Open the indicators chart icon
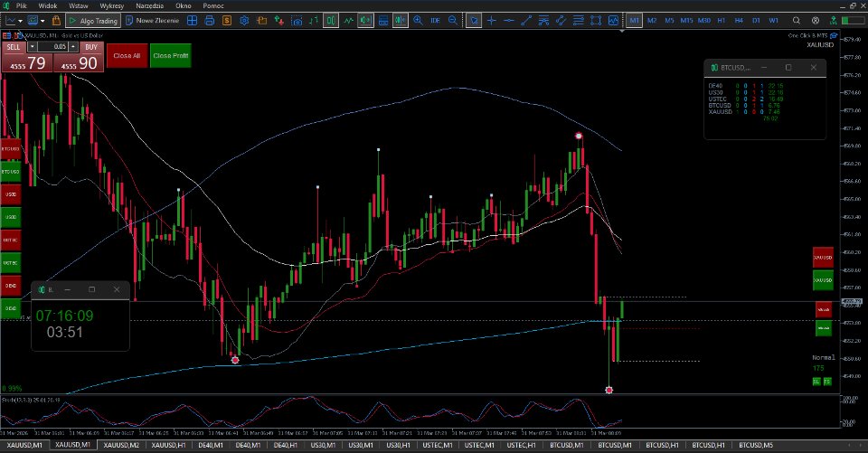Viewport: 868px width, 453px height. click(x=613, y=21)
